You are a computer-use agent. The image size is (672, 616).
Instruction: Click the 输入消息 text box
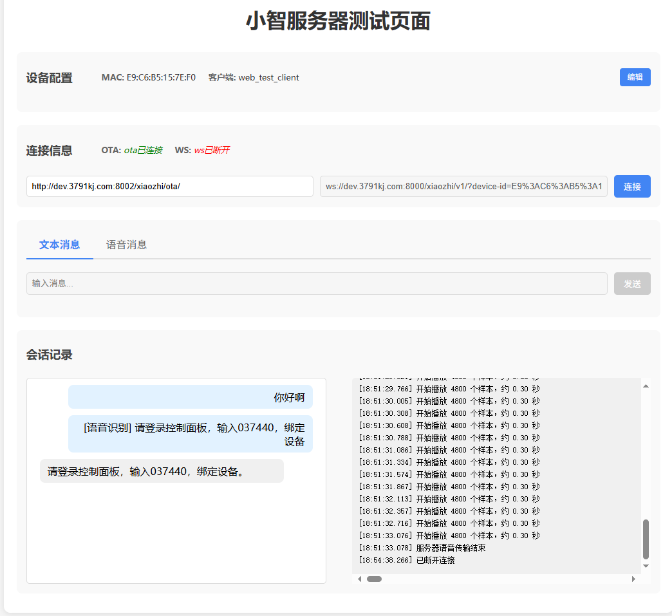[x=316, y=284]
